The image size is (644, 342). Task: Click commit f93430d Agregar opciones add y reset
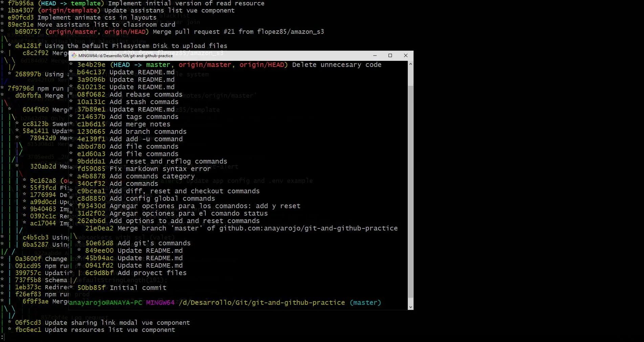pyautogui.click(x=188, y=206)
